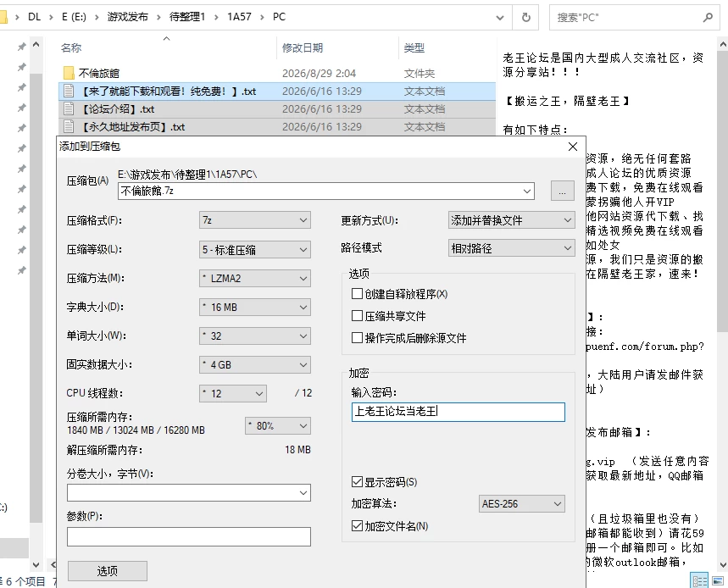Enable 操作完成后删除源文件 checkbox

coord(357,338)
